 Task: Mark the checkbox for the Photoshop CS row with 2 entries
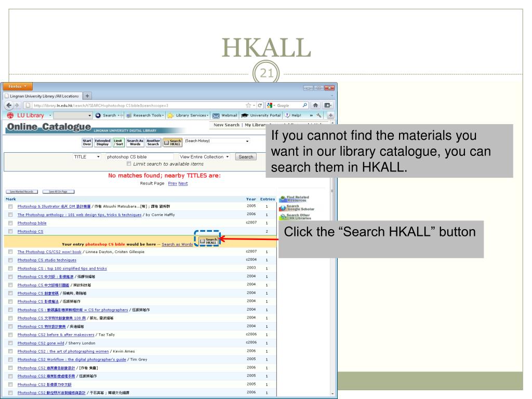click(10, 231)
